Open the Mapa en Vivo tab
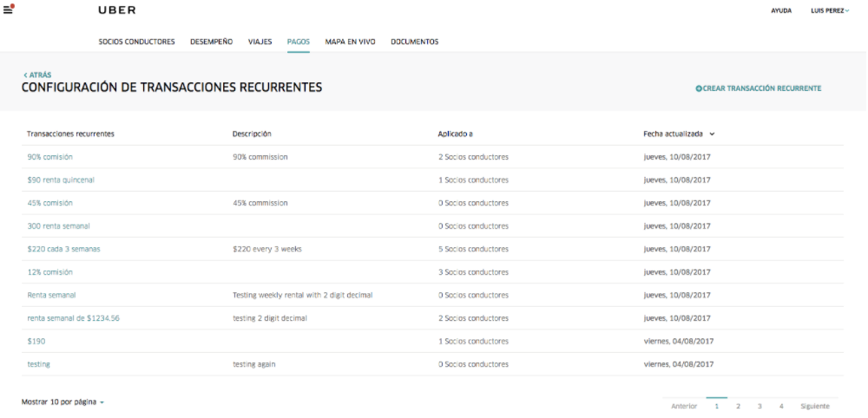This screenshot has height=418, width=868. 350,42
